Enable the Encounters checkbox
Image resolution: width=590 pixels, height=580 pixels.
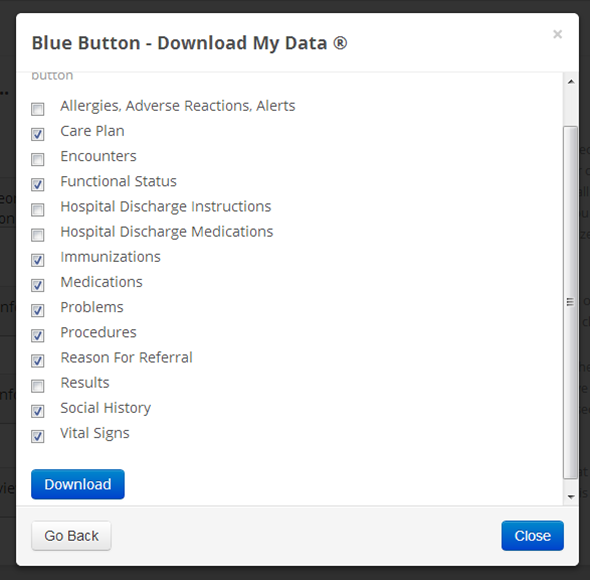click(38, 160)
